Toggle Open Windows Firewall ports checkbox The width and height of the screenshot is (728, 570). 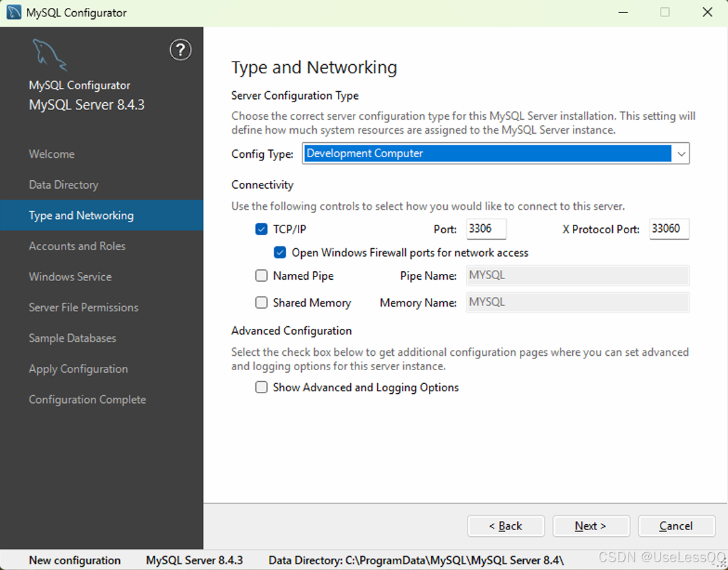pyautogui.click(x=280, y=252)
